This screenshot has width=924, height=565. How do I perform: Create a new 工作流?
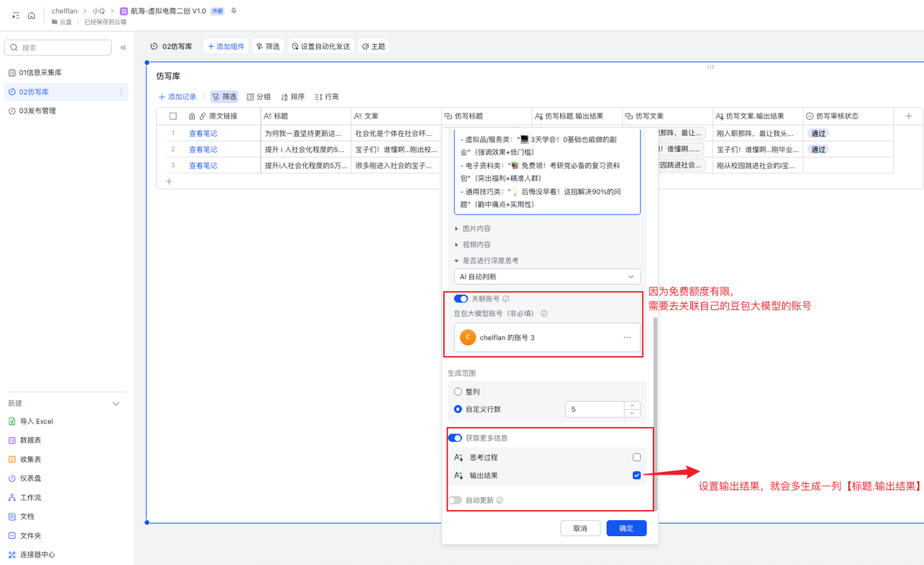[30, 497]
